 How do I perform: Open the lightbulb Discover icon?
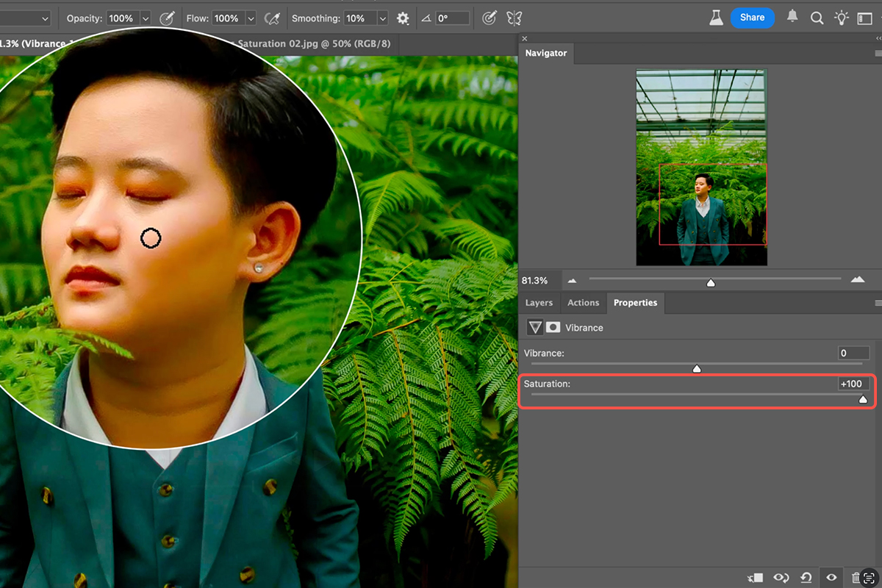842,18
